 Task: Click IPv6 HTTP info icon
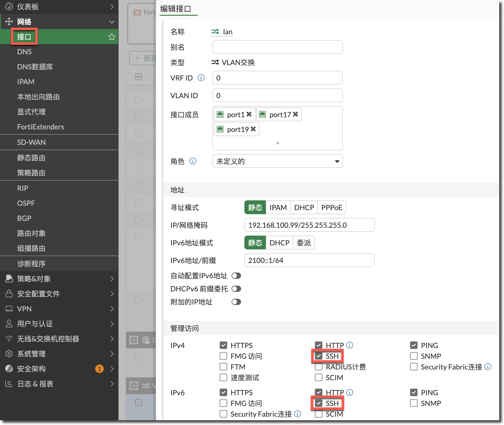click(x=350, y=392)
